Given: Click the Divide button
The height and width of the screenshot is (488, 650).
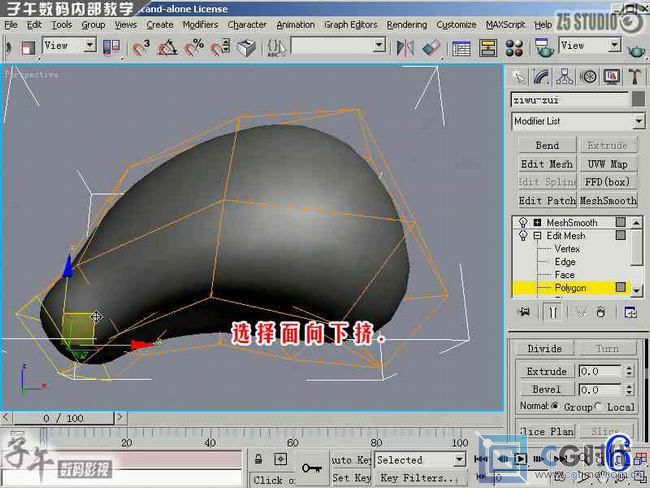Looking at the screenshot, I should click(x=544, y=349).
